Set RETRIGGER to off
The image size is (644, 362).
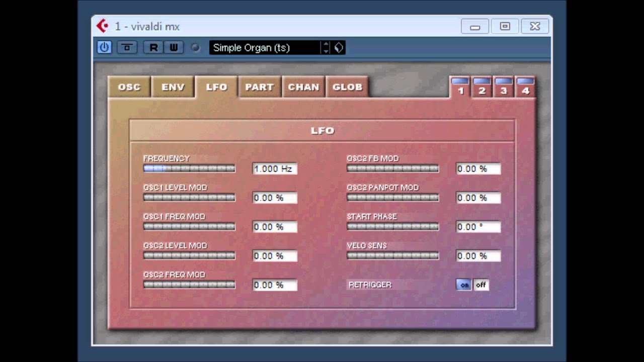pyautogui.click(x=481, y=285)
